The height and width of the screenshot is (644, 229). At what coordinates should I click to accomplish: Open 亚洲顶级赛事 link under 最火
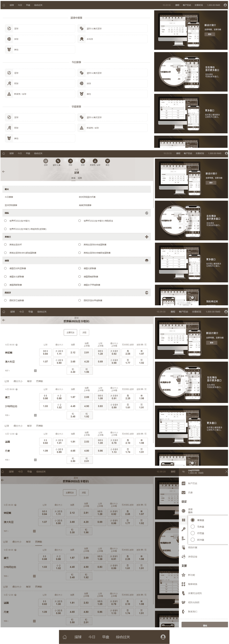pos(11,205)
